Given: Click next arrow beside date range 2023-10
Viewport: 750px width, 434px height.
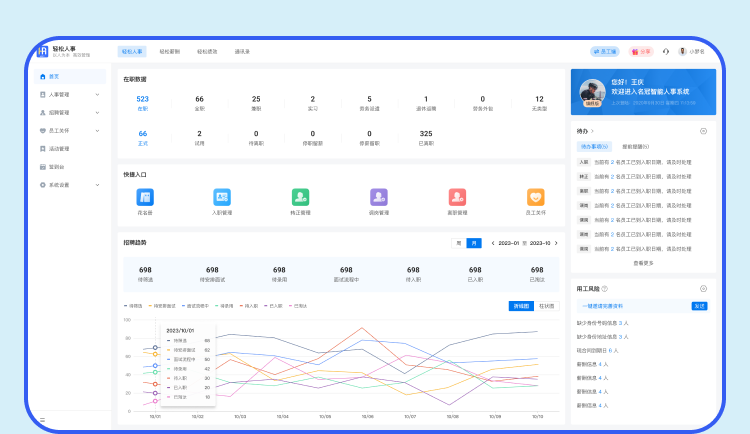Looking at the screenshot, I should click(558, 243).
